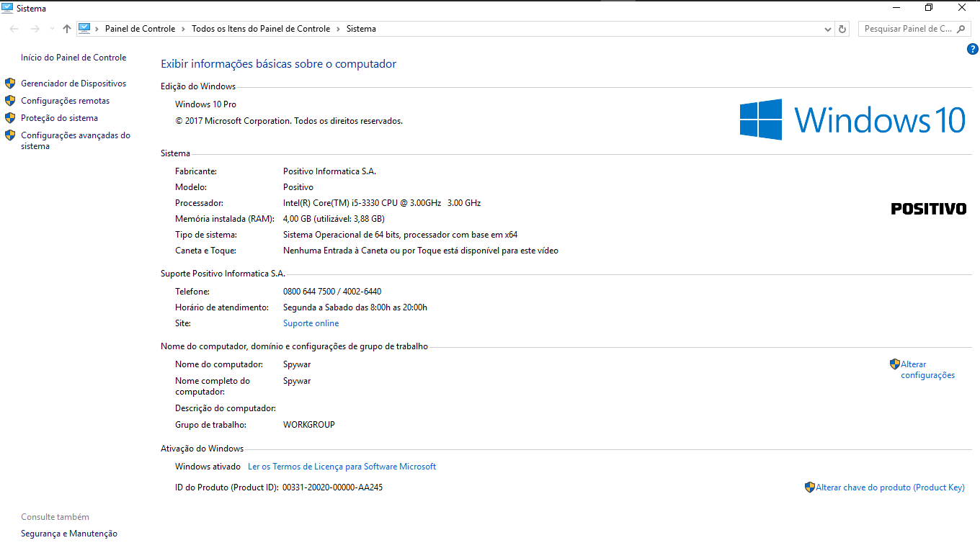Restore down the Sistema window
Screen dimensions: 980x553
tap(929, 8)
